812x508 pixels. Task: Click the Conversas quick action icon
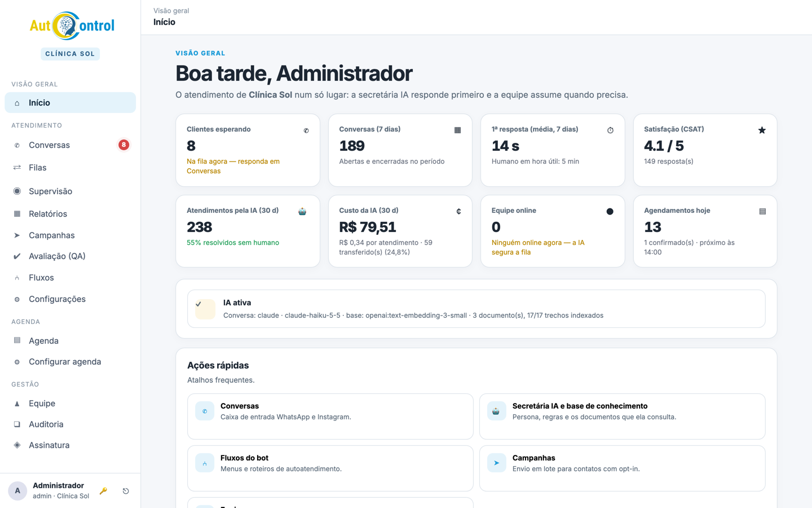(x=205, y=411)
